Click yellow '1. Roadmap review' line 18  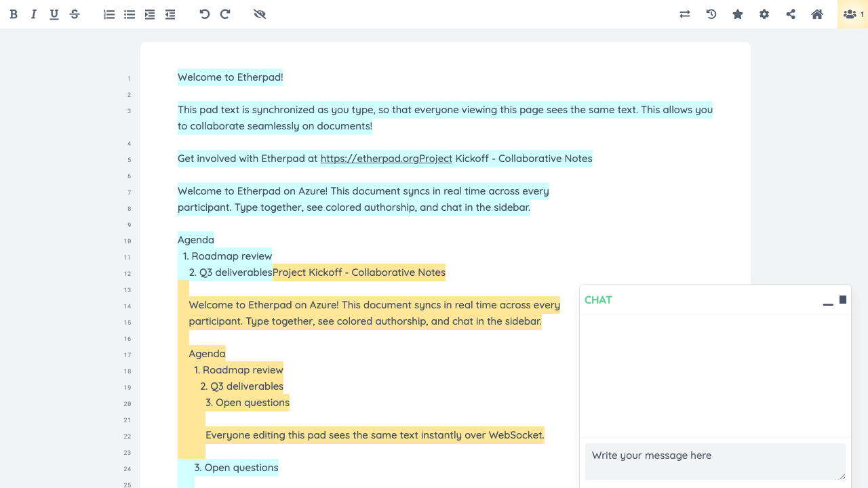239,370
